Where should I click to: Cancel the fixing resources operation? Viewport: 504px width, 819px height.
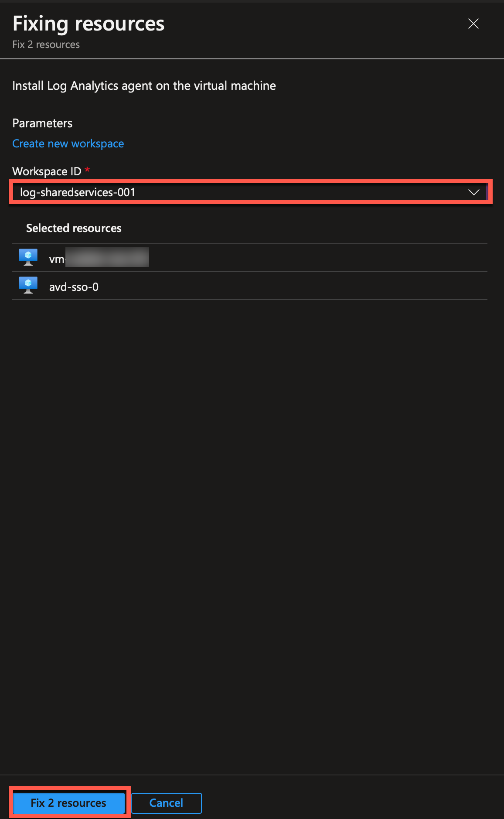[x=166, y=803]
